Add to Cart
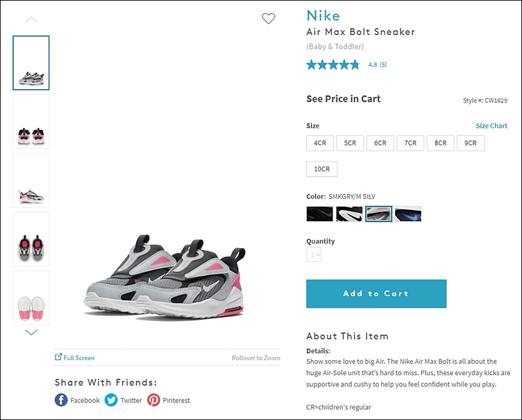 click(376, 294)
